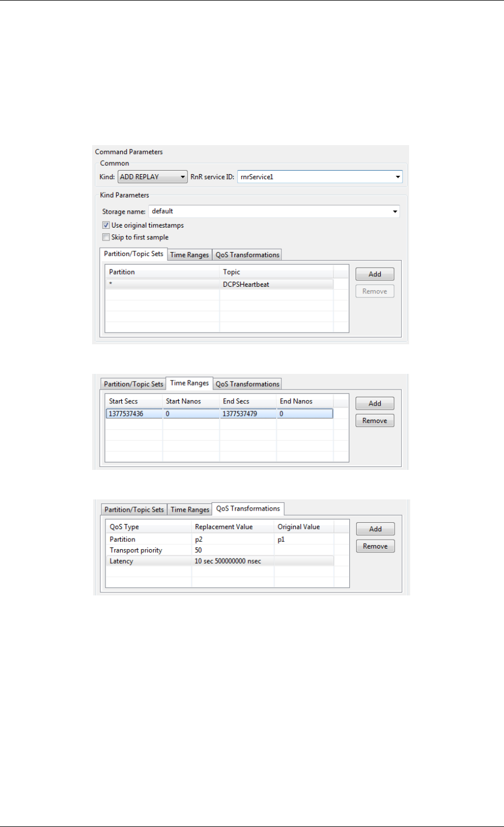Select the Partition row in the QoS Type column
The image size is (504, 827).
click(x=148, y=540)
